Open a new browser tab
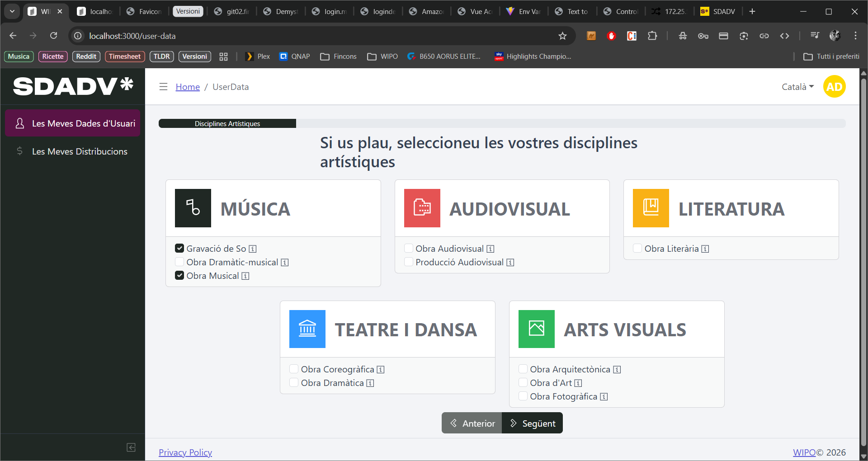 pos(752,11)
